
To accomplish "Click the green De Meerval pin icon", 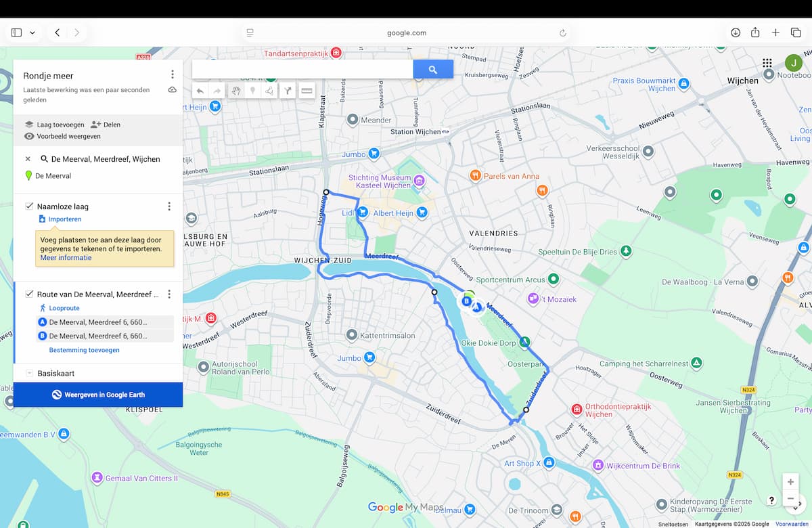I will tap(28, 176).
